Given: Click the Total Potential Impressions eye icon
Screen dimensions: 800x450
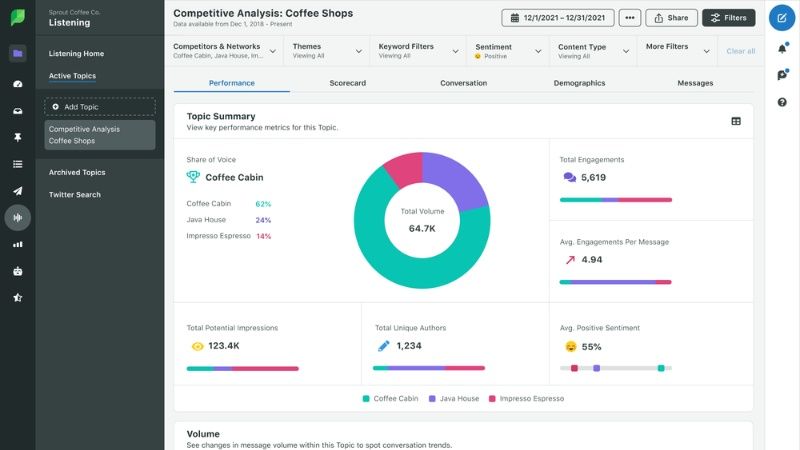Looking at the screenshot, I should click(x=197, y=346).
